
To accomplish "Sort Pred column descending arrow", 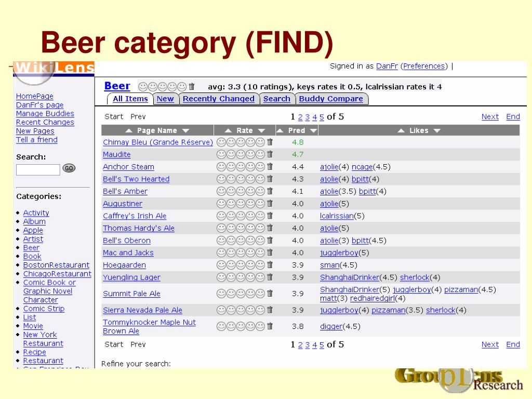I will (313, 130).
